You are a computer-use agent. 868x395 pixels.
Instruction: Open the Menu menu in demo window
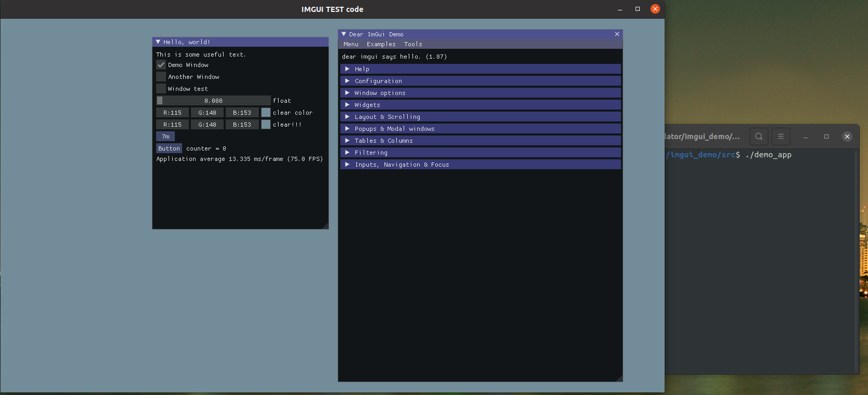[x=351, y=44]
